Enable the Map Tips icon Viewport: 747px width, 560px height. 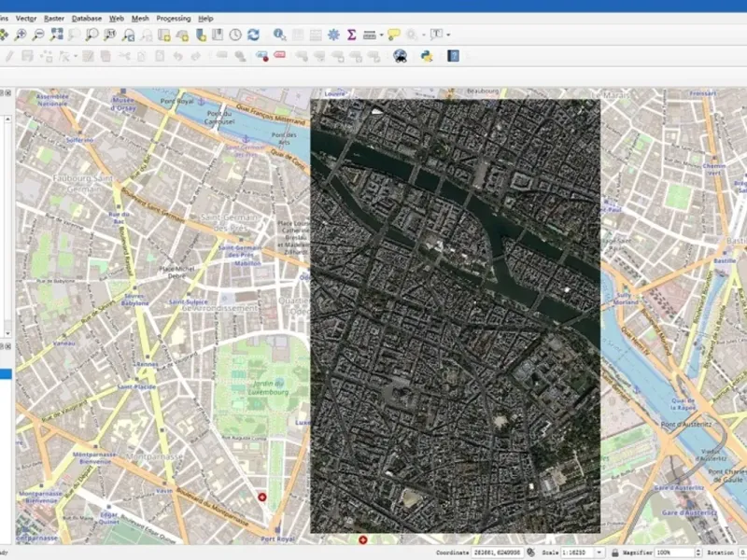coord(393,35)
